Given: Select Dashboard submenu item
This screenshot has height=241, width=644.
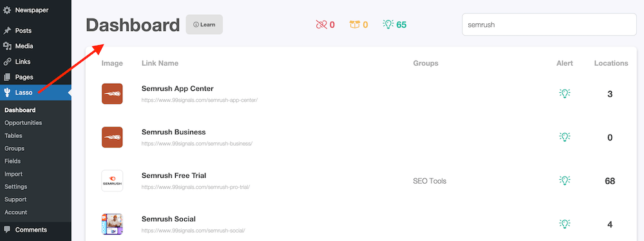Looking at the screenshot, I should 20,110.
